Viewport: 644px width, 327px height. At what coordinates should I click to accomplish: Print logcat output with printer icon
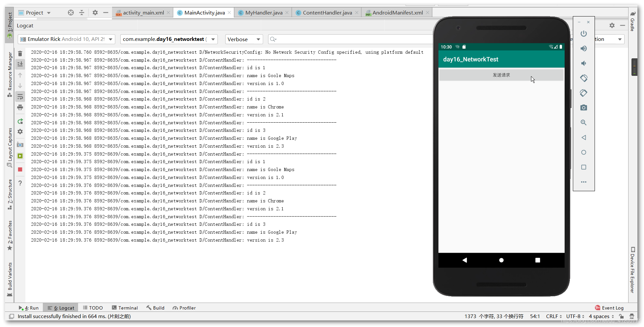[x=20, y=107]
